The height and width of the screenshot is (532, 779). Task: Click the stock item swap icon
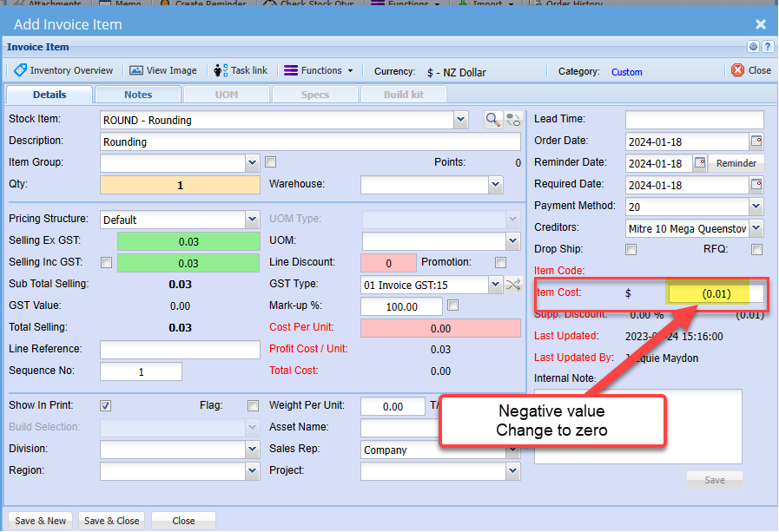(x=512, y=120)
